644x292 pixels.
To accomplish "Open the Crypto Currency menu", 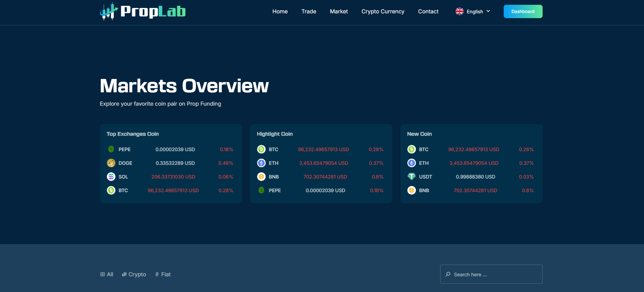I will coord(383,12).
